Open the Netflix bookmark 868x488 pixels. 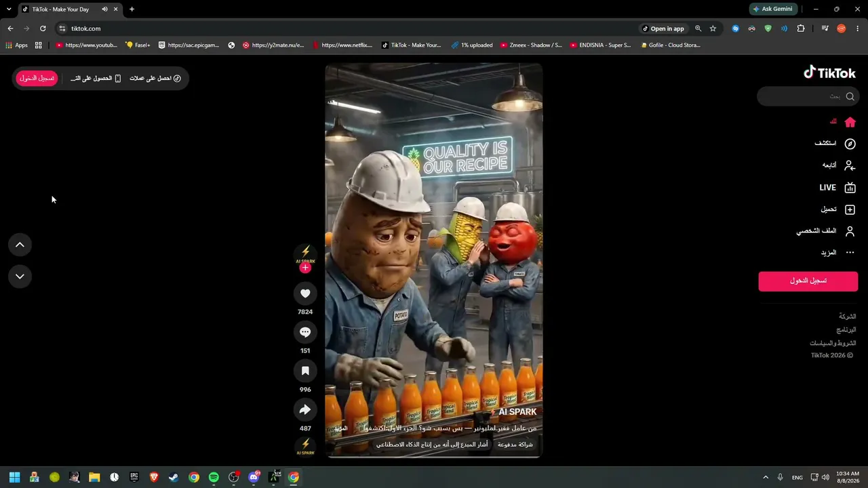(343, 45)
